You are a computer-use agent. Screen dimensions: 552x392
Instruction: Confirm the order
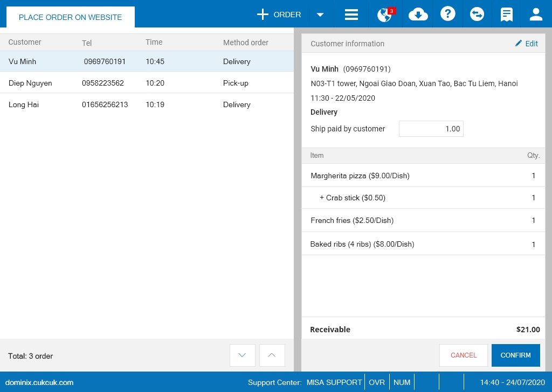coord(515,355)
